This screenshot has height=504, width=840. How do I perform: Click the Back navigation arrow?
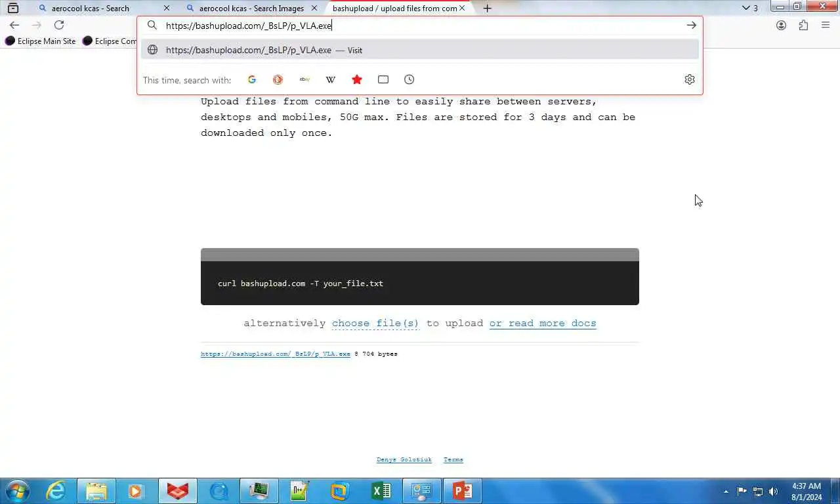(14, 25)
